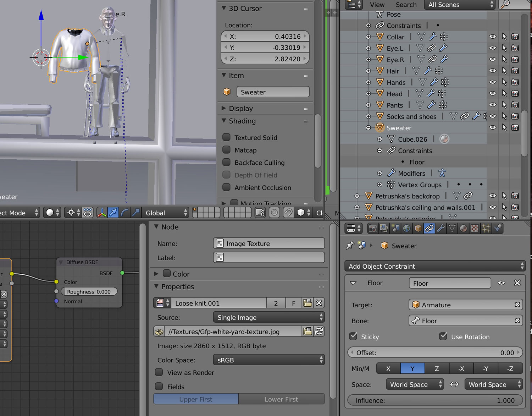The height and width of the screenshot is (416, 532).
Task: Expand the Display panel
Action: [x=241, y=109]
